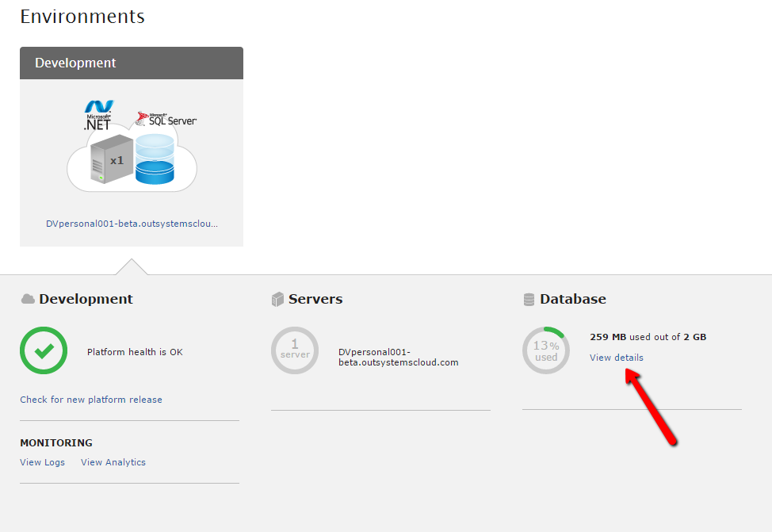
Task: Click the Servers section heading
Action: pyautogui.click(x=315, y=299)
